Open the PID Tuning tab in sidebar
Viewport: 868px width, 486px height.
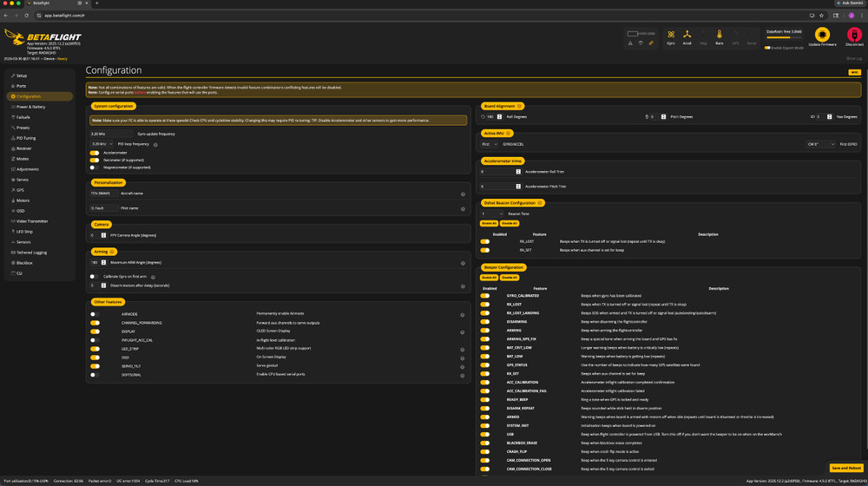tap(26, 138)
